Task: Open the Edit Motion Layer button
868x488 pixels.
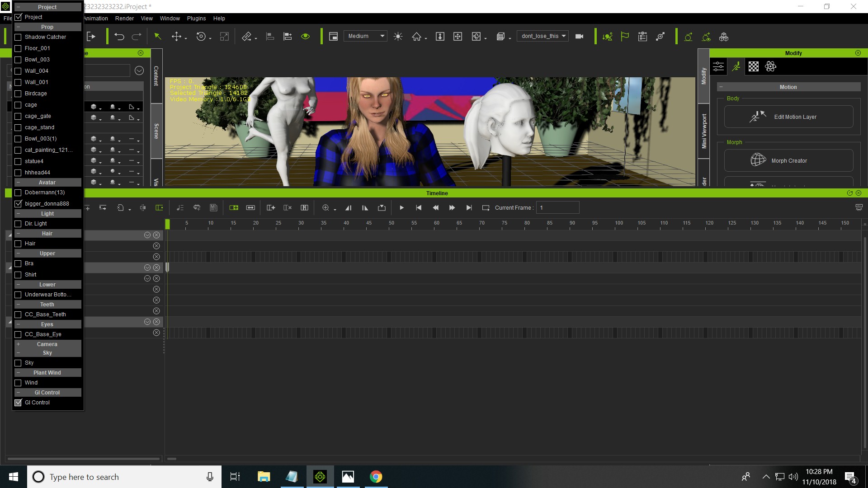Action: tap(789, 117)
